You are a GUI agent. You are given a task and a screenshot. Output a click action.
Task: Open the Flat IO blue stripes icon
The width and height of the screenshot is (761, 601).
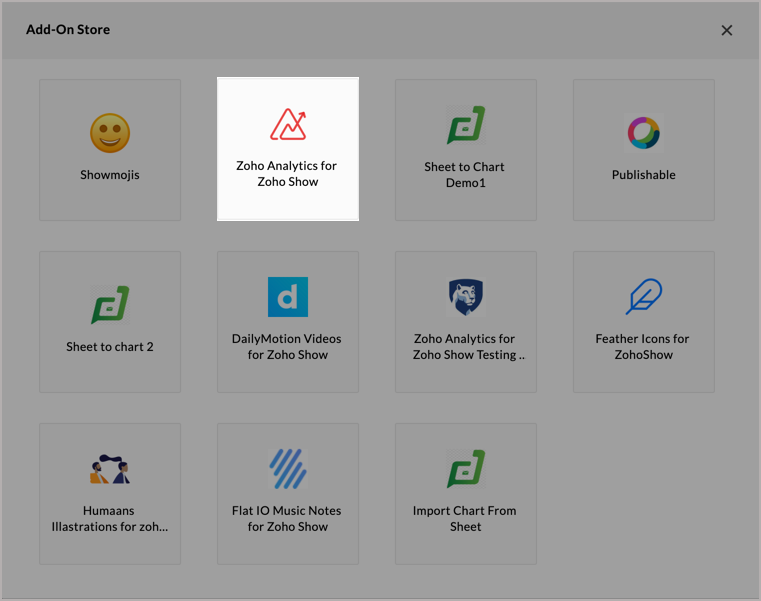click(x=288, y=468)
